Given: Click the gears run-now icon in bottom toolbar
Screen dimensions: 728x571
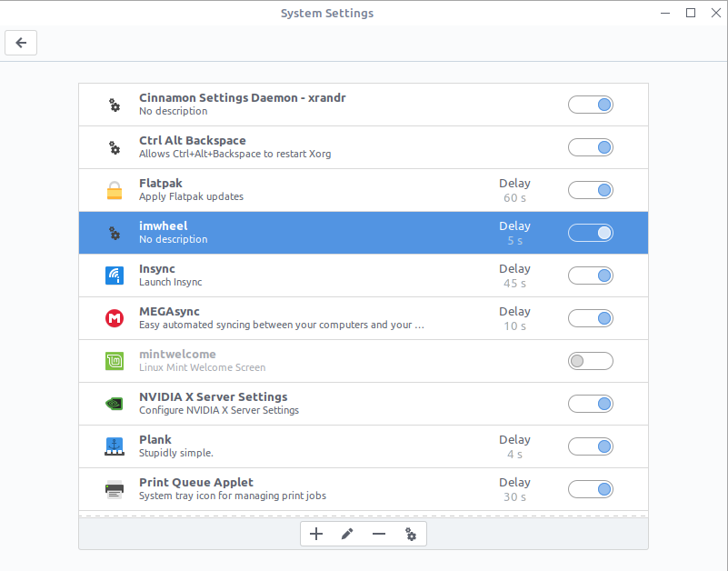Looking at the screenshot, I should point(411,535).
